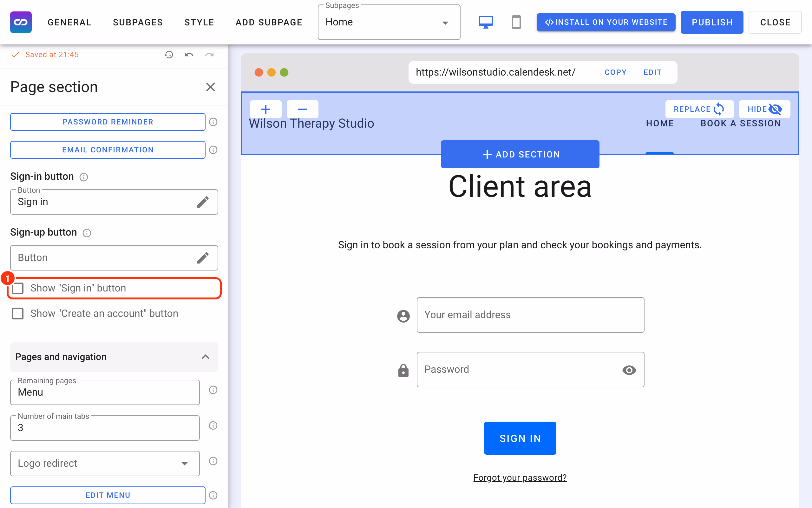Click the redo arrow icon
812x508 pixels.
[209, 54]
